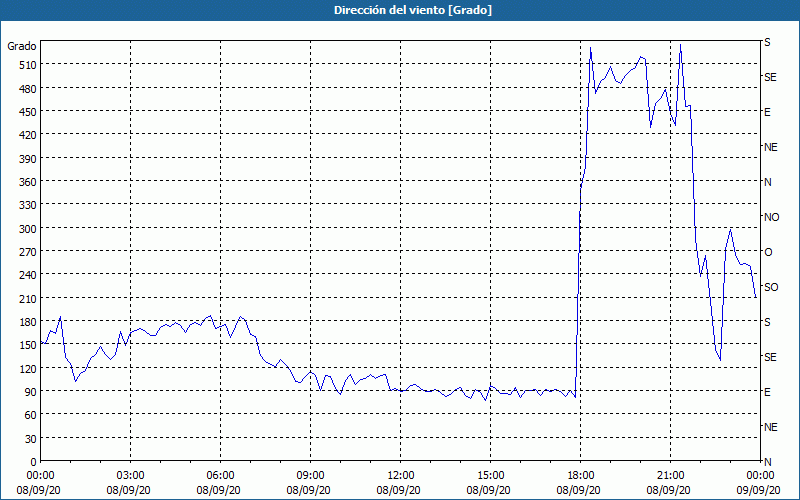Click the 300 degree axis label
Image resolution: width=800 pixels, height=500 pixels.
[x=28, y=229]
